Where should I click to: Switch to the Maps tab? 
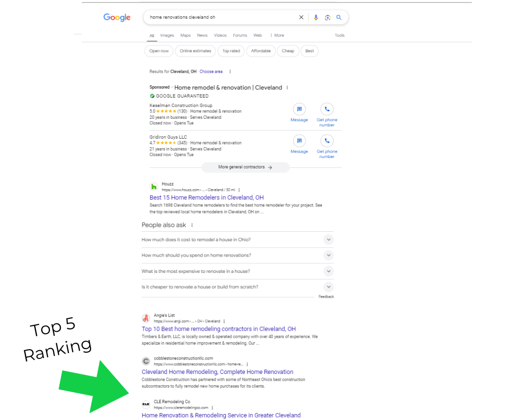[186, 35]
